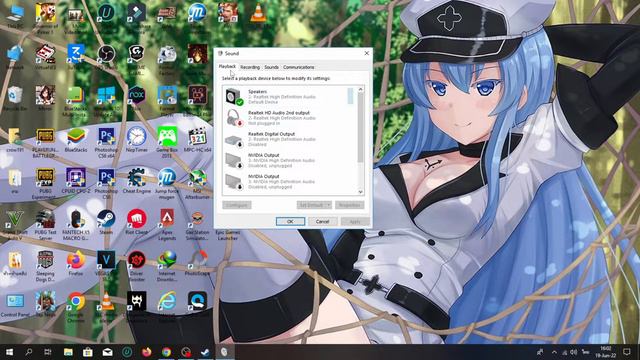This screenshot has height=360, width=640.
Task: Switch to the Recording tab
Action: (x=250, y=67)
